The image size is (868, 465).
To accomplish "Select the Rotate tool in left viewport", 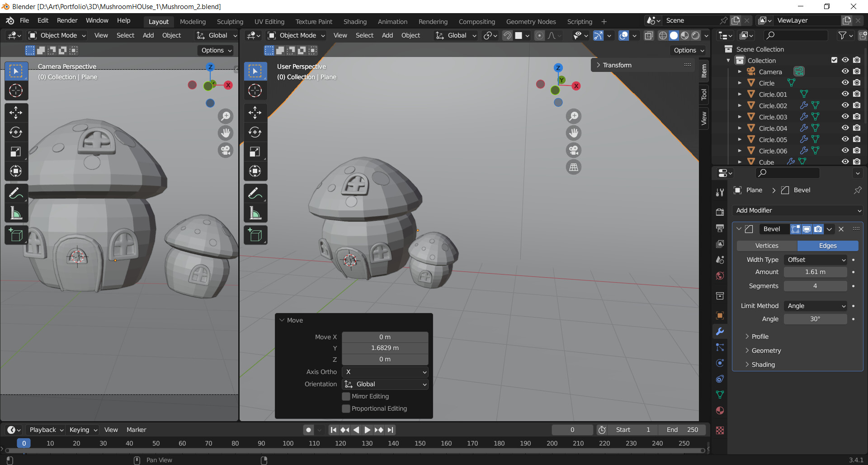I will click(x=16, y=132).
